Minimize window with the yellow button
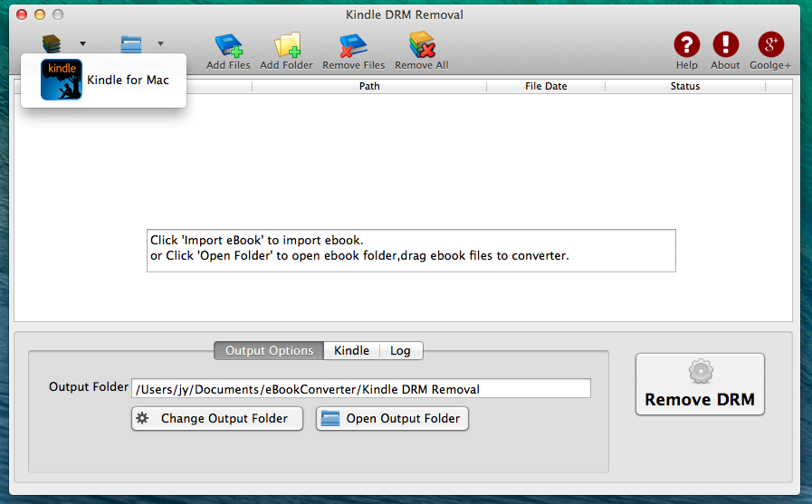The height and width of the screenshot is (504, 812). click(40, 14)
